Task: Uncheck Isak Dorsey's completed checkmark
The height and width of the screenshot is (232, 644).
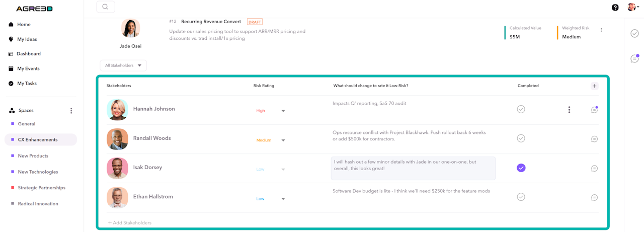Action: [x=521, y=168]
